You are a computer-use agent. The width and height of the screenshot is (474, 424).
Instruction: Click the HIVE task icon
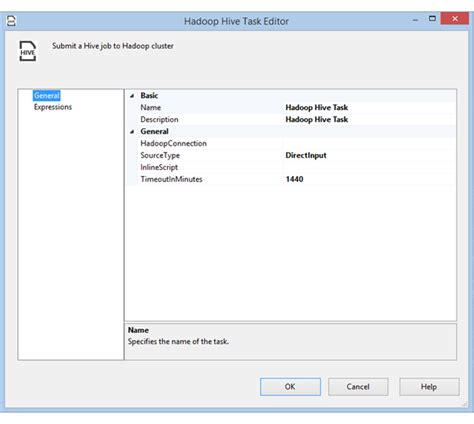pyautogui.click(x=27, y=51)
